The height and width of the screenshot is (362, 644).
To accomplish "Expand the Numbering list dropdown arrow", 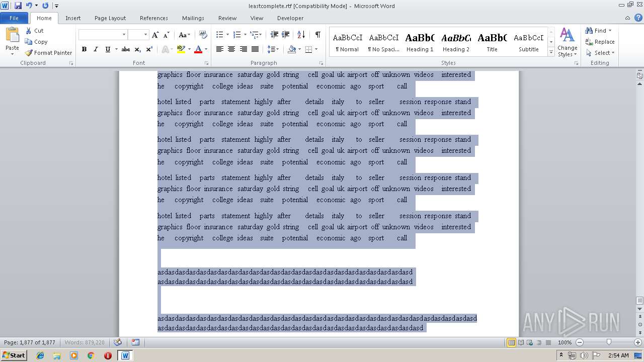I will pyautogui.click(x=245, y=35).
